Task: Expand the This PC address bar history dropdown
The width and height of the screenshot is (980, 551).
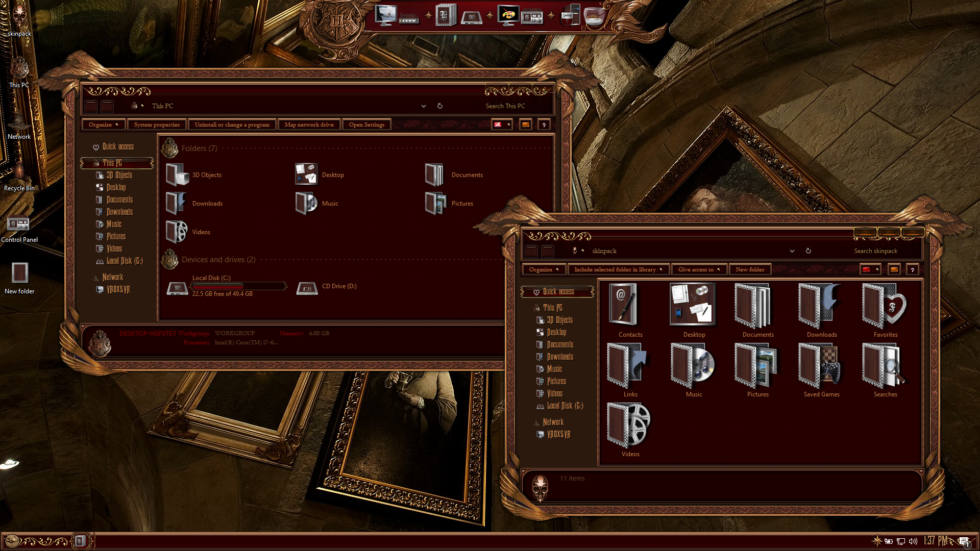Action: [x=423, y=106]
